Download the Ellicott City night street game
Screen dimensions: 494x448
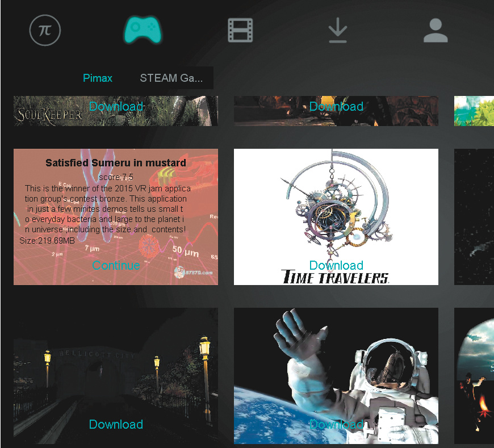pos(116,424)
